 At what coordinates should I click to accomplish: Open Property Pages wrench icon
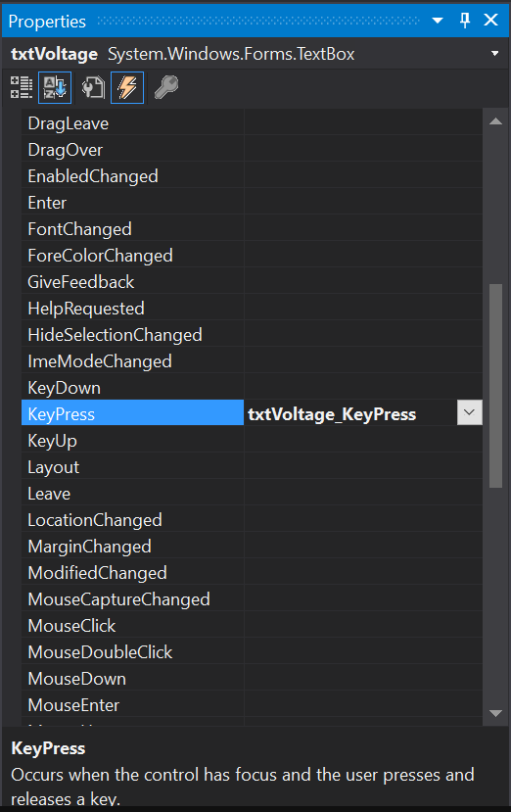(x=166, y=87)
